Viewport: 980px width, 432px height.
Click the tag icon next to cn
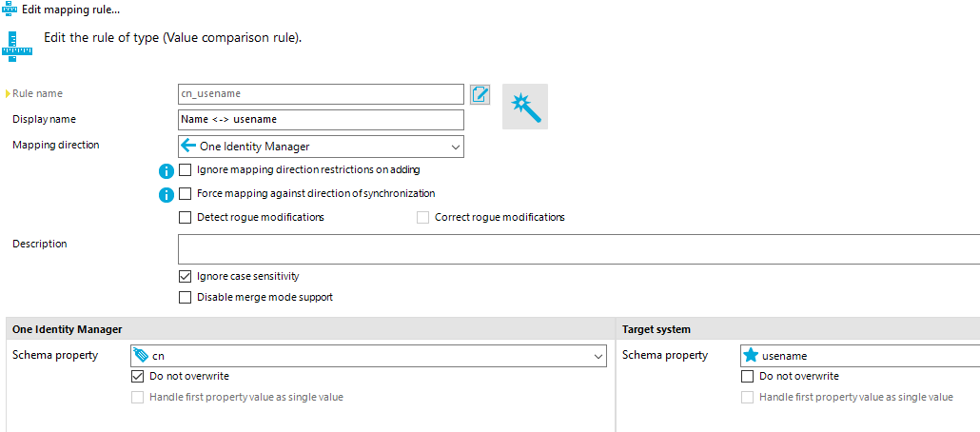pos(141,356)
